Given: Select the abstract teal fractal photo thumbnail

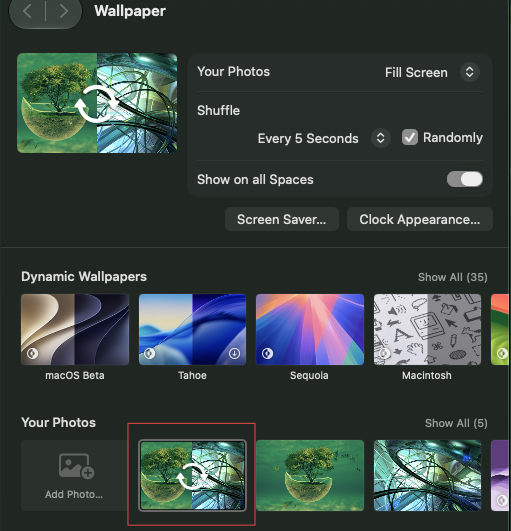Looking at the screenshot, I should coord(427,475).
